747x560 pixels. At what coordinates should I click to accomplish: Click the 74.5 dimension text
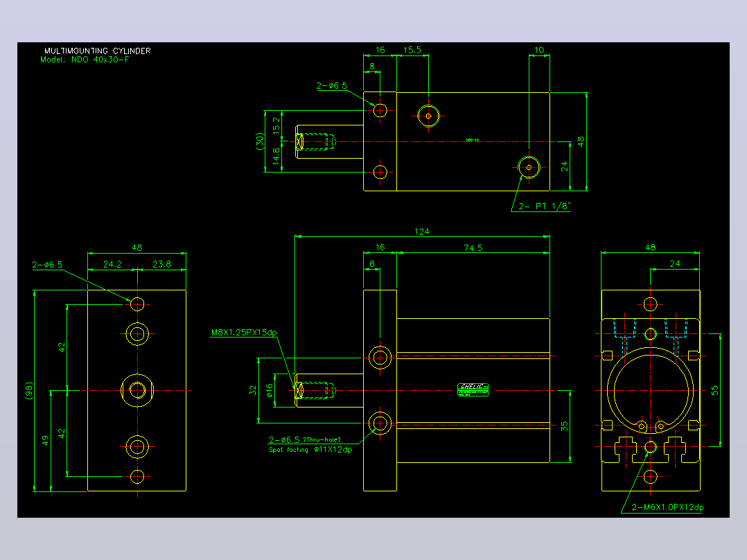473,248
